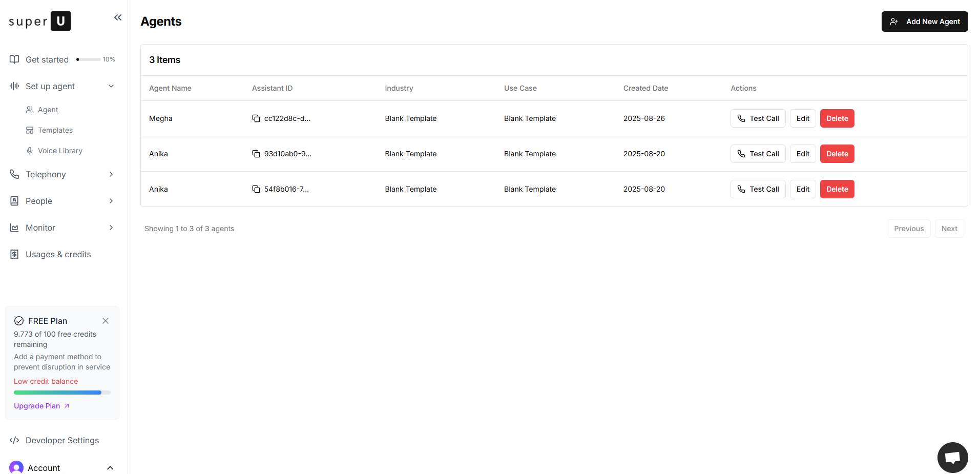980x474 pixels.
Task: Go to Voice Library
Action: [59, 151]
